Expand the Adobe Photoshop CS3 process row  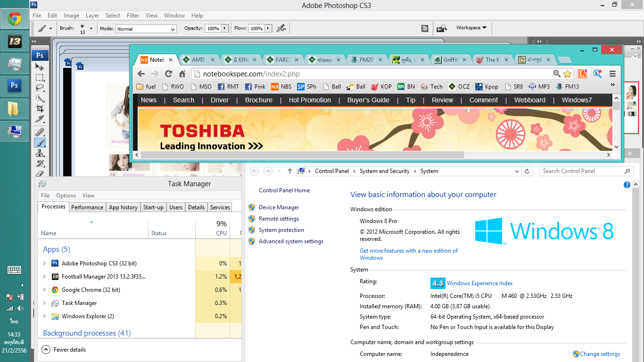[45, 263]
